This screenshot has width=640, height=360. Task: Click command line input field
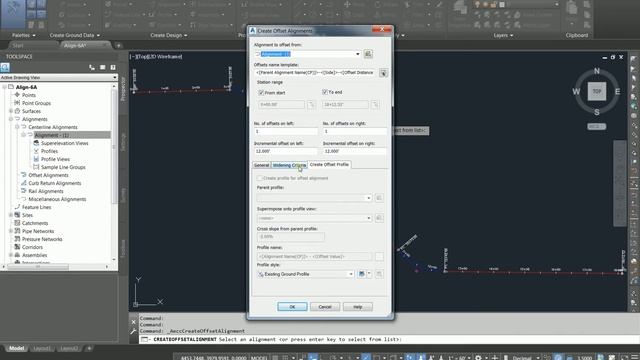click(389, 339)
